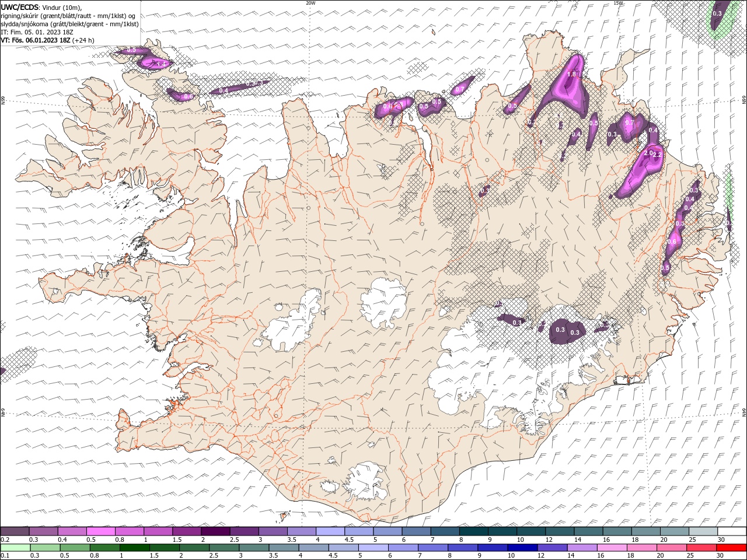747x560 pixels.
Task: Click the '25' label in the upper legend row
Action: coord(692,540)
